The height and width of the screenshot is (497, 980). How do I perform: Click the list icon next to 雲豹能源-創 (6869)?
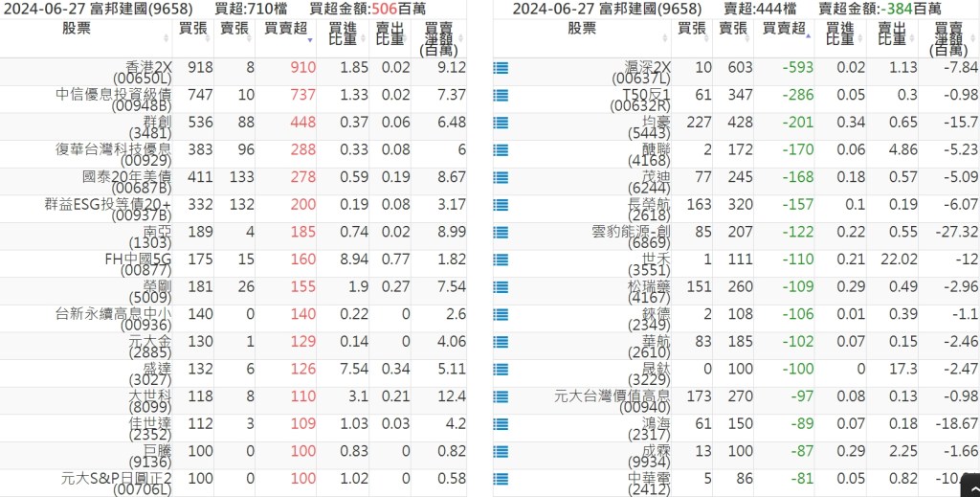(x=500, y=233)
